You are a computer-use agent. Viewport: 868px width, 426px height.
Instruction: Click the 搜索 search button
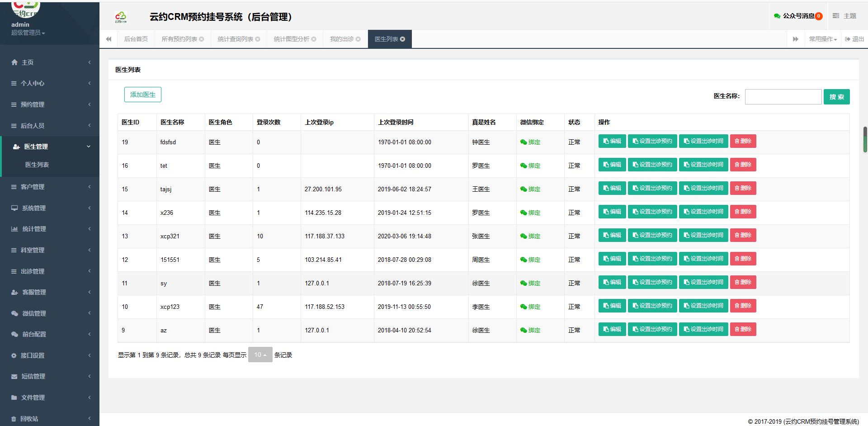click(x=836, y=97)
